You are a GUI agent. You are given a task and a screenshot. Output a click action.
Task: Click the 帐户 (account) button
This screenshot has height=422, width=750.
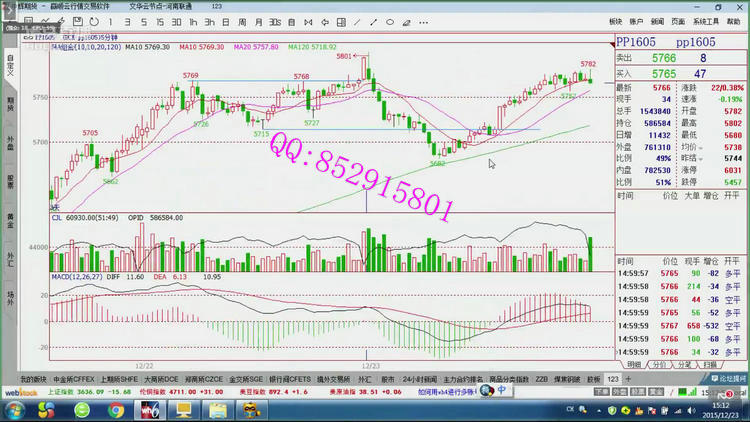click(x=637, y=20)
